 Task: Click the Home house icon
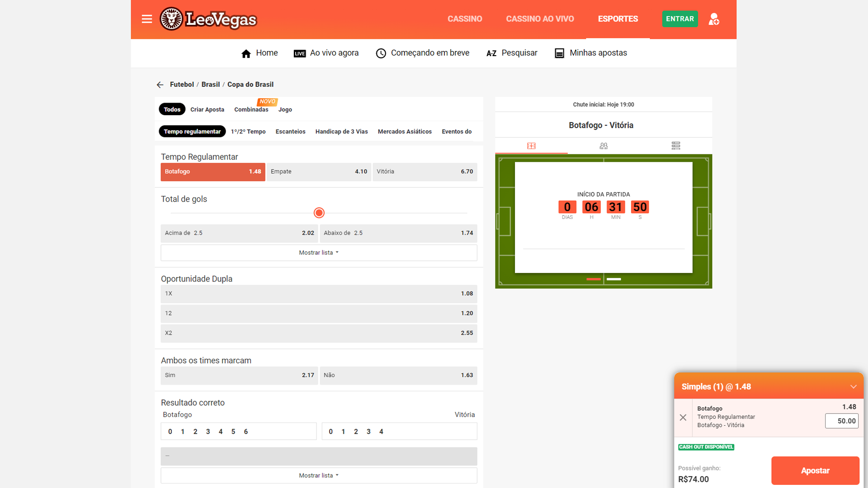tap(246, 54)
